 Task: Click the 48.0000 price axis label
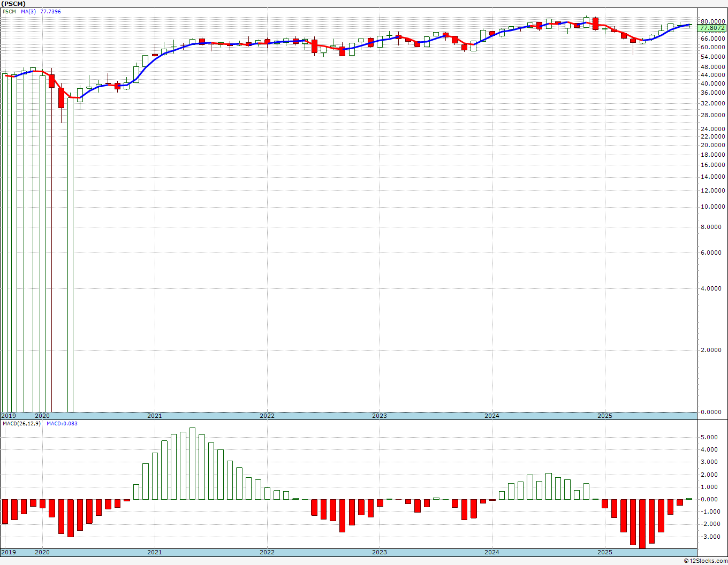713,67
